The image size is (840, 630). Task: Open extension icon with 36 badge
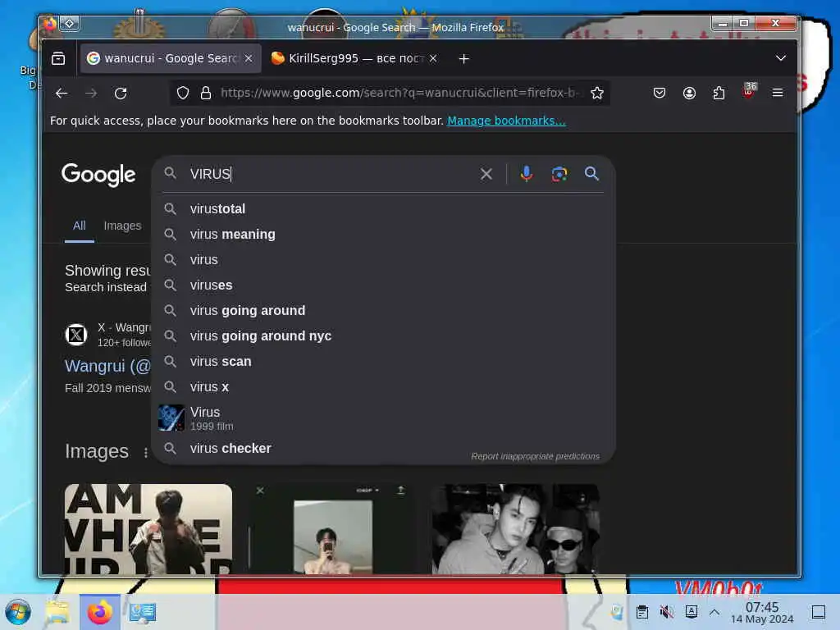pyautogui.click(x=749, y=91)
